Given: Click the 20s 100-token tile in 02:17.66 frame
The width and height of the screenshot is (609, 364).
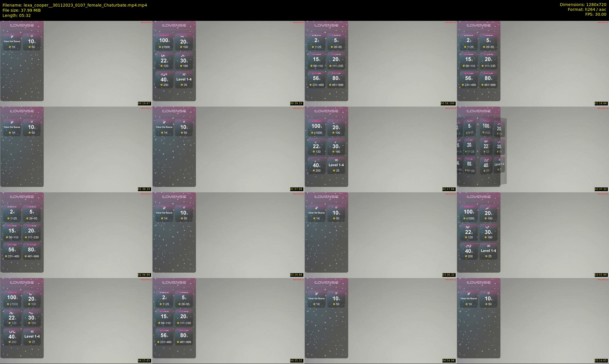Looking at the screenshot, I should [336, 127].
